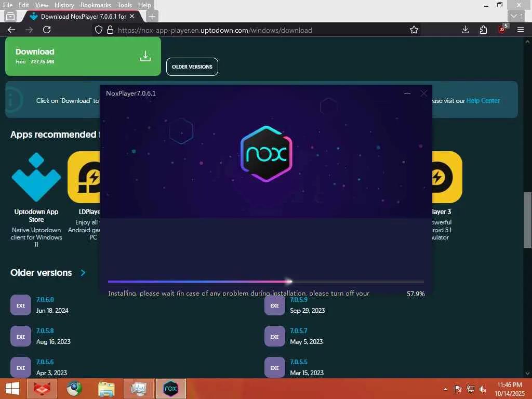
Task: Open the History menu
Action: 64,5
